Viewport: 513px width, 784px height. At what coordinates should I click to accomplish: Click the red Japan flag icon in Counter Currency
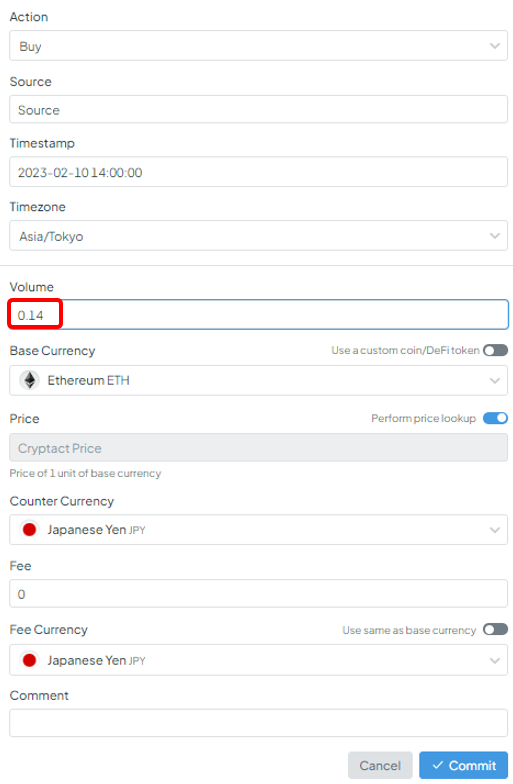click(x=30, y=530)
